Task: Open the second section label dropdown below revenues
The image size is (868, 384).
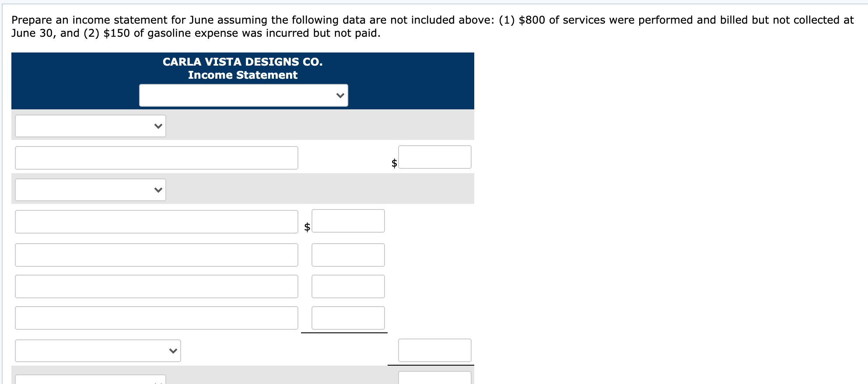Action: click(x=90, y=189)
